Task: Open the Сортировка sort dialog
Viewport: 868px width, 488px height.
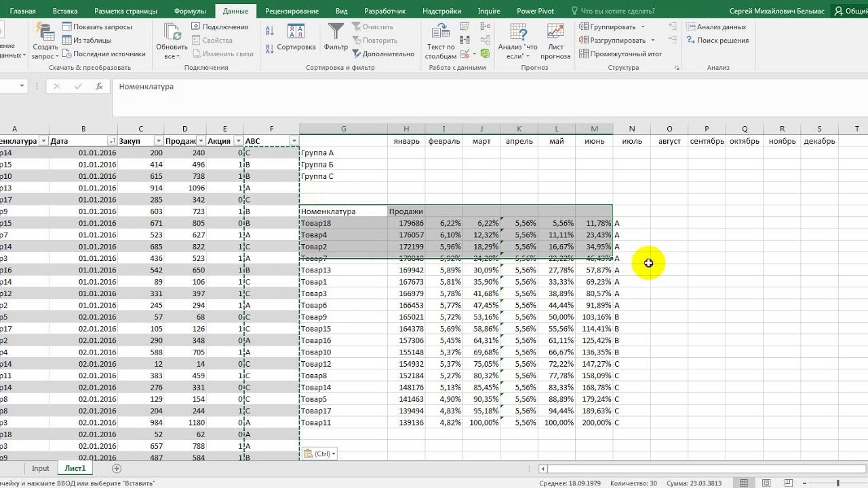Action: coord(296,37)
